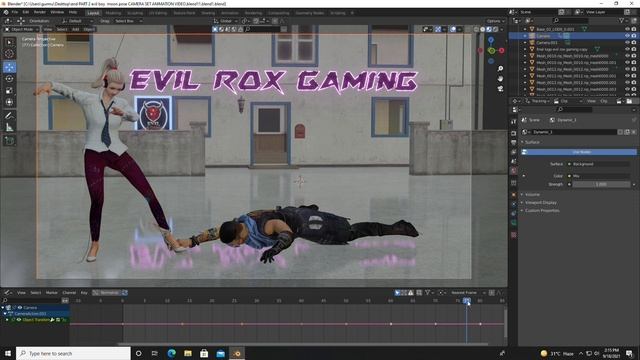Open Microsoft Edge from the taskbar
Viewport: 640px width, 360px height.
(171, 353)
